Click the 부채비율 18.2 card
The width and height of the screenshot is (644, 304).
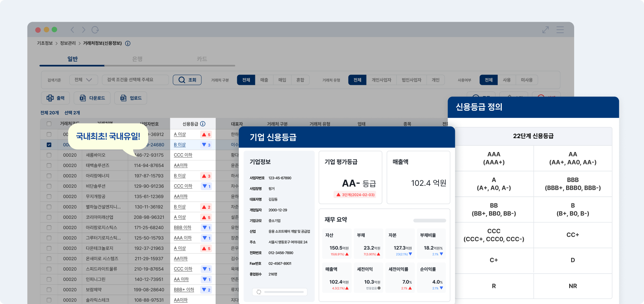coord(432,244)
